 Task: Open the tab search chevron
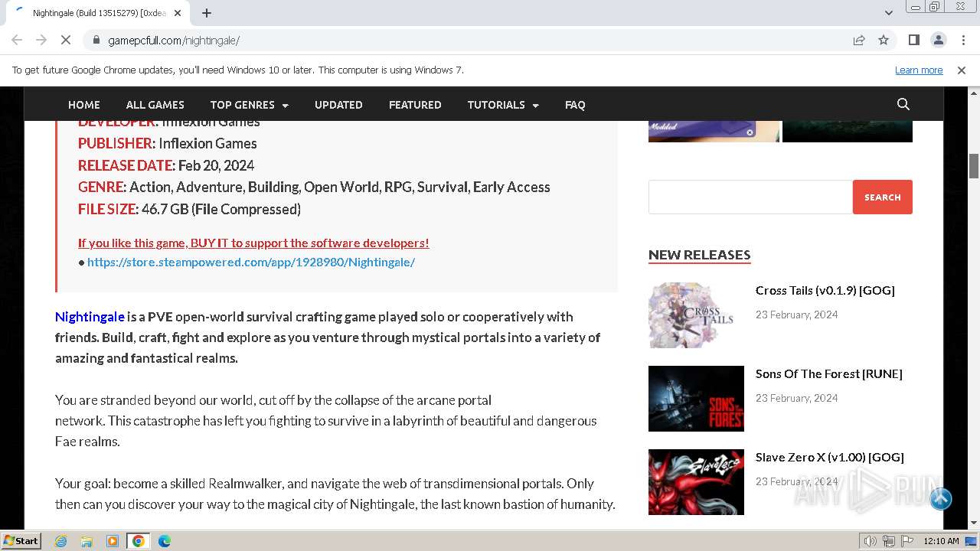click(x=888, y=13)
